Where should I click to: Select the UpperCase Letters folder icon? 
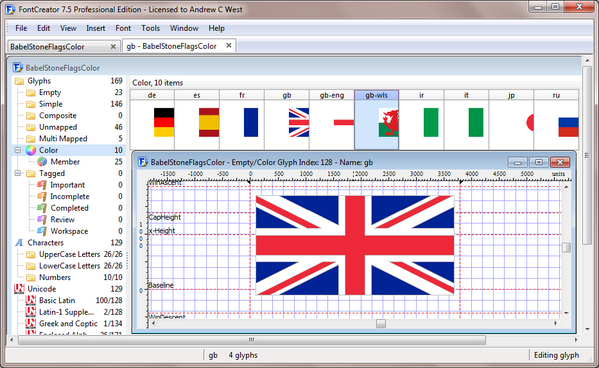coord(31,255)
